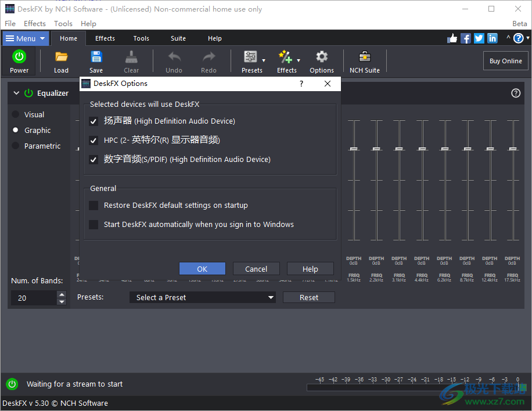Switch to the Suite tab
Screen dimensions: 532x411
click(x=178, y=38)
